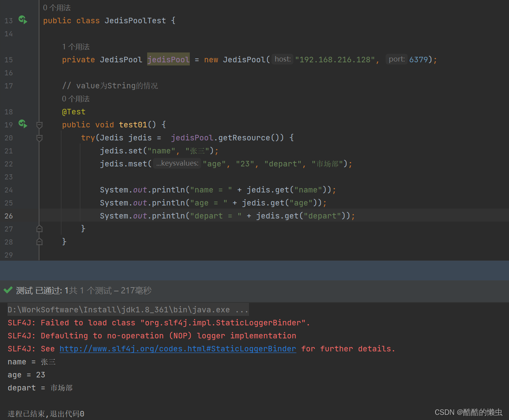Click the "192.168.216.128" host string
This screenshot has height=420, width=509.
(x=335, y=60)
